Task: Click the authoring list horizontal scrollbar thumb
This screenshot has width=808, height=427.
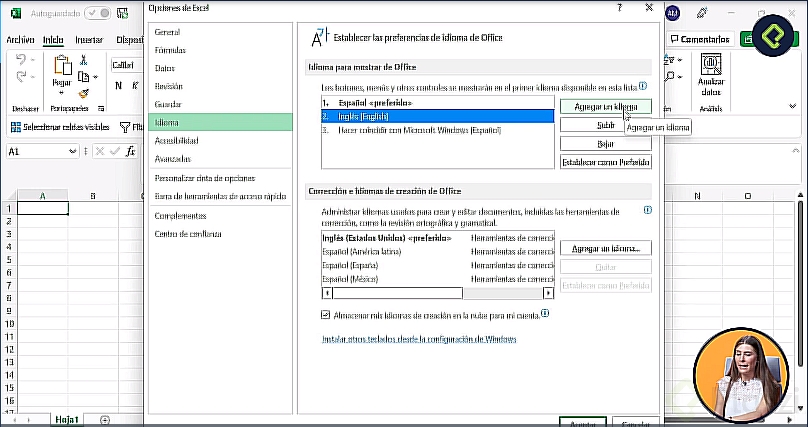Action: 397,293
